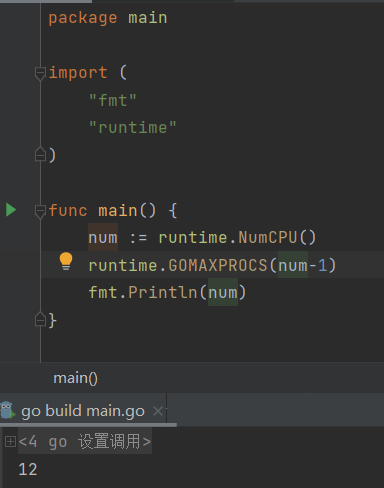Place cursor on 'package main' line
The width and height of the screenshot is (384, 488).
tap(108, 18)
